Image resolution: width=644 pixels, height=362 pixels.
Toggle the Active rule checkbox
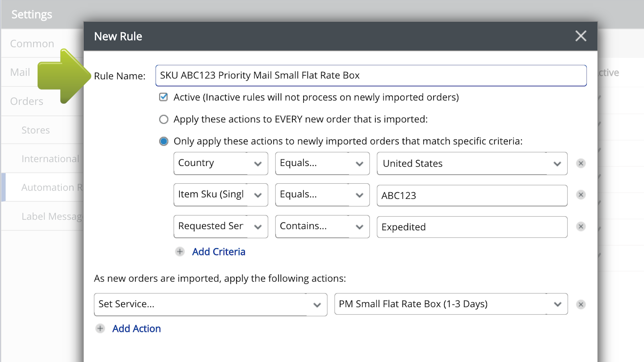(163, 97)
